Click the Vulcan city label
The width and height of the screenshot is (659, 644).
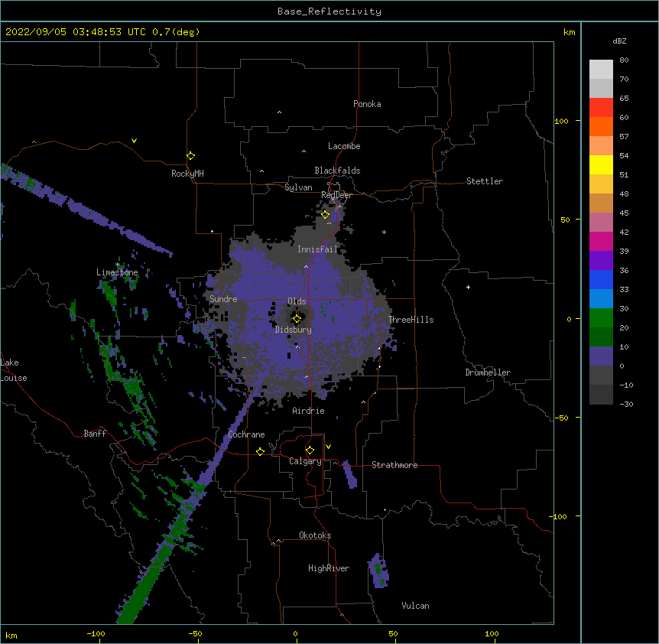[x=415, y=606]
